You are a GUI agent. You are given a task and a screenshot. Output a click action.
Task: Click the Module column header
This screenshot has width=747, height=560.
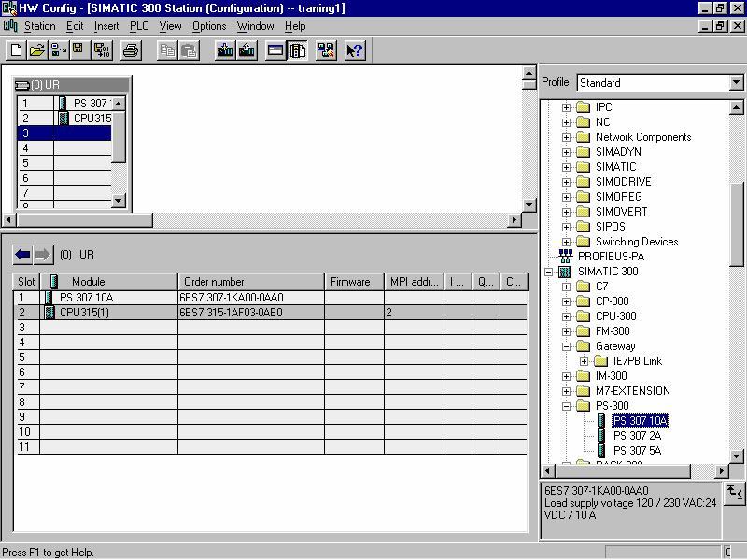pos(109,282)
